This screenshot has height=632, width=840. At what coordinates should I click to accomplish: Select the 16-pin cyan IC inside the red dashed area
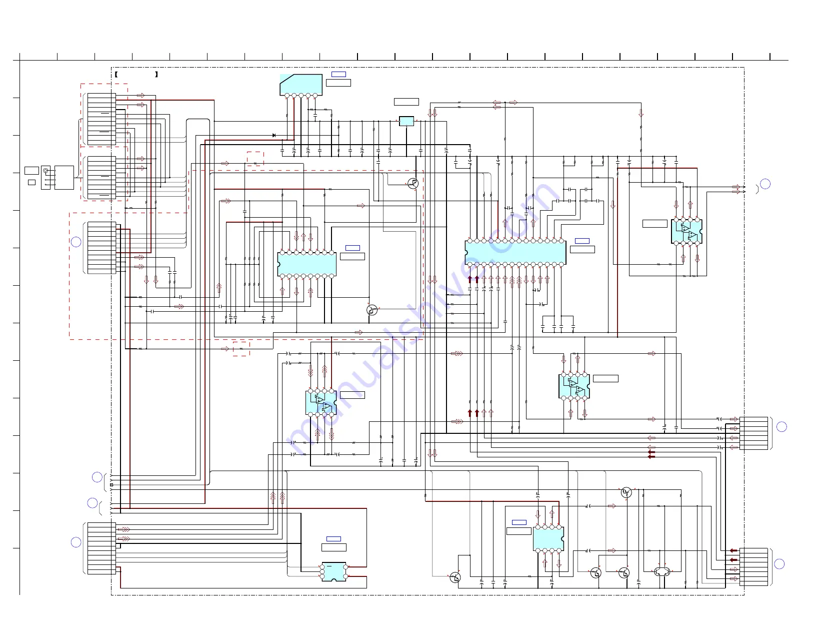pyautogui.click(x=306, y=264)
